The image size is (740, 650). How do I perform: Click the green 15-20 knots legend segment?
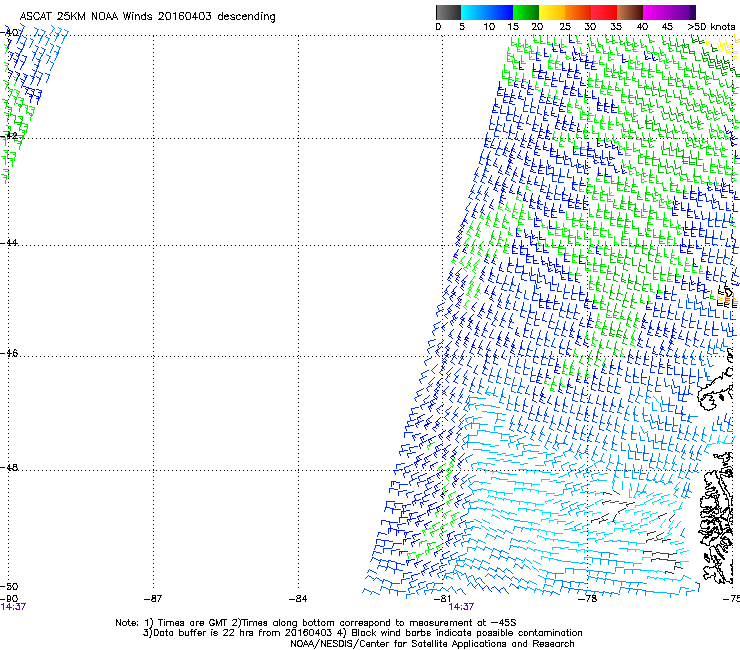pyautogui.click(x=526, y=12)
